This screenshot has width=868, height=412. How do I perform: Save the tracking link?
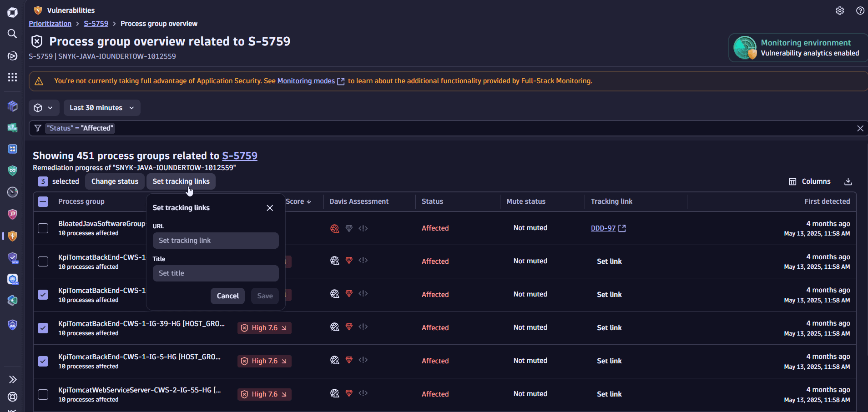coord(265,296)
